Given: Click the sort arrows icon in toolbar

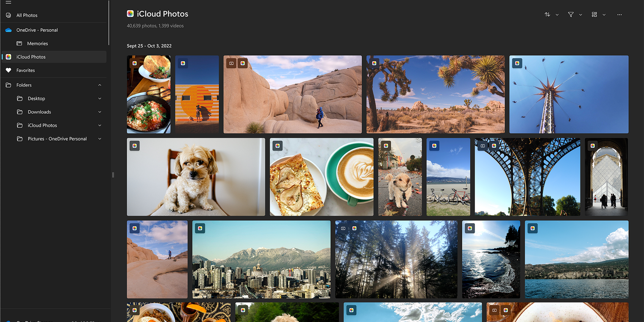Looking at the screenshot, I should point(547,14).
